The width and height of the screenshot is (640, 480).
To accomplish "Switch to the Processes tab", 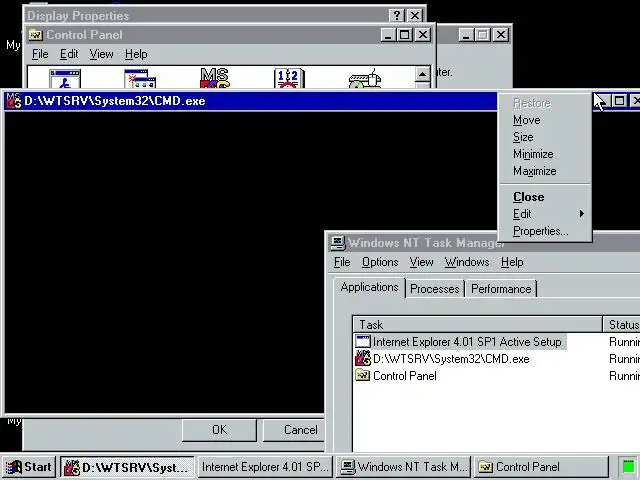I will [435, 289].
